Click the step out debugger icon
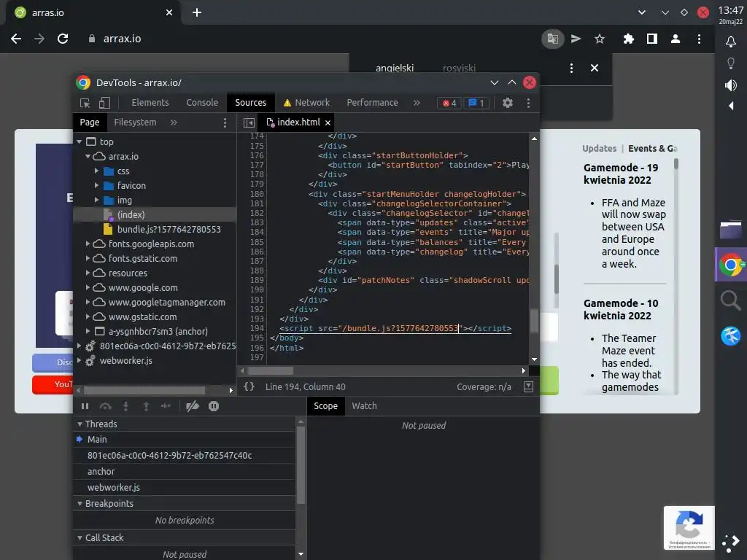 (x=146, y=406)
